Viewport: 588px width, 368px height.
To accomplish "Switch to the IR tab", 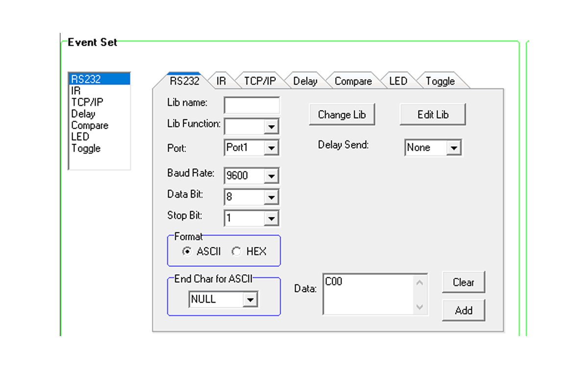I will point(221,81).
